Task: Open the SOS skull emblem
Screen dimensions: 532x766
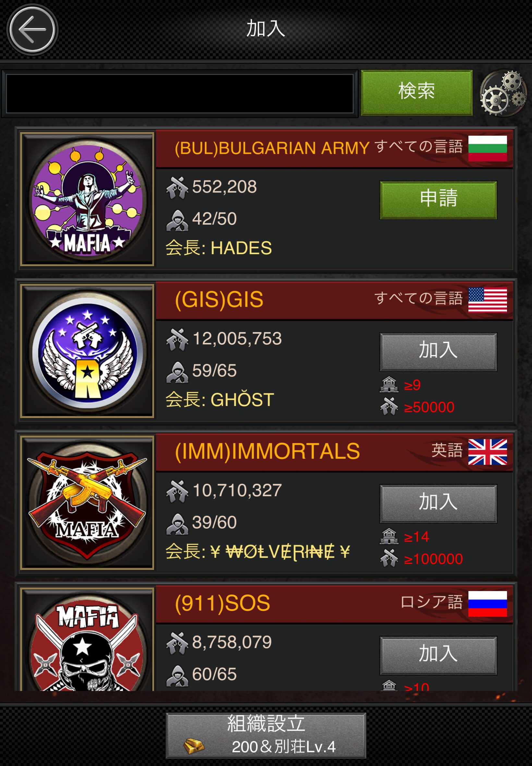Action: [87, 639]
